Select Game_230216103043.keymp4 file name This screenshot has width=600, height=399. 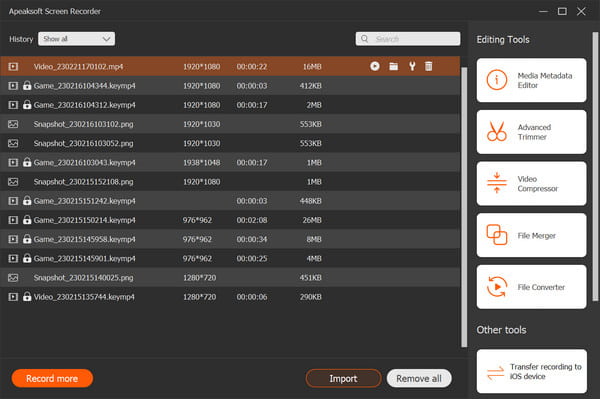point(85,163)
